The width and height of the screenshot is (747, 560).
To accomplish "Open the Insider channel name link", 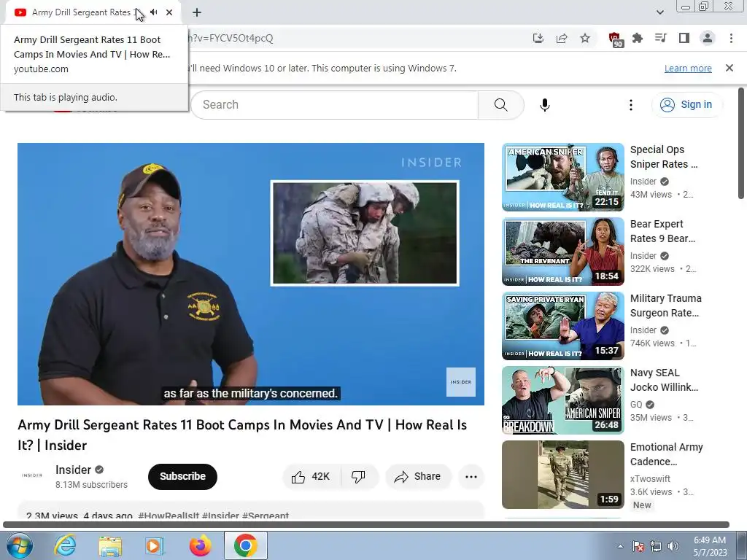I will click(x=73, y=470).
